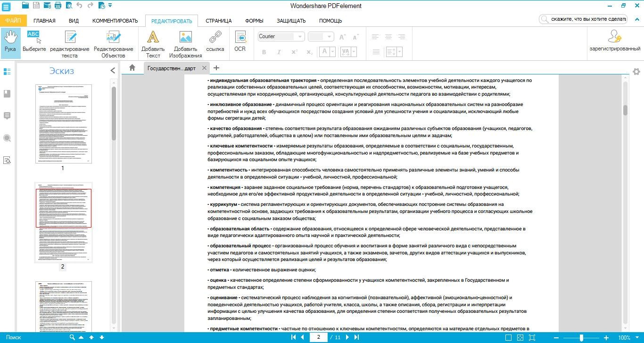Toggle align left
This screenshot has height=343, width=644.
(x=376, y=36)
